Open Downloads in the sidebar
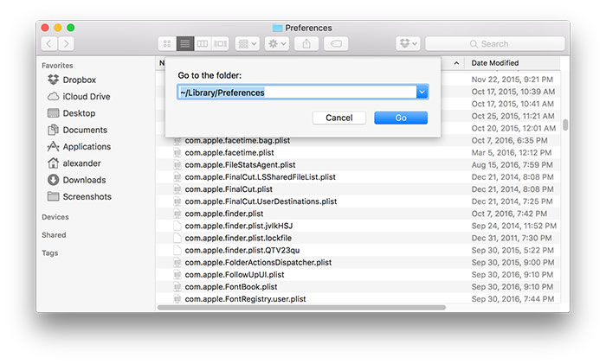 click(84, 180)
